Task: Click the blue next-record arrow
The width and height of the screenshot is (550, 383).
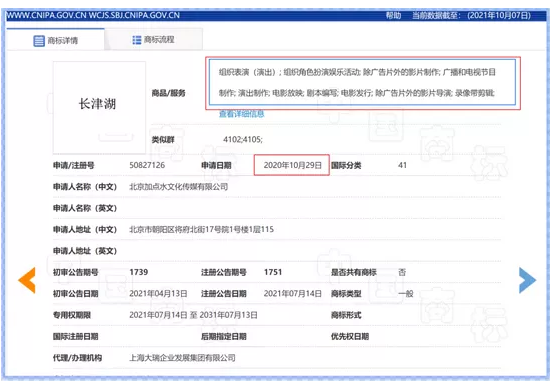Action: point(528,280)
